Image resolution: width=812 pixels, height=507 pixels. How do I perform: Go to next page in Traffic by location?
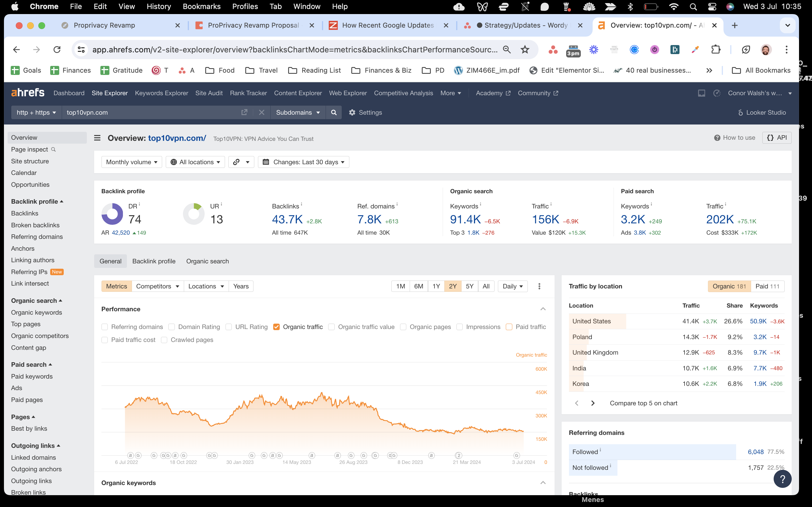point(593,403)
